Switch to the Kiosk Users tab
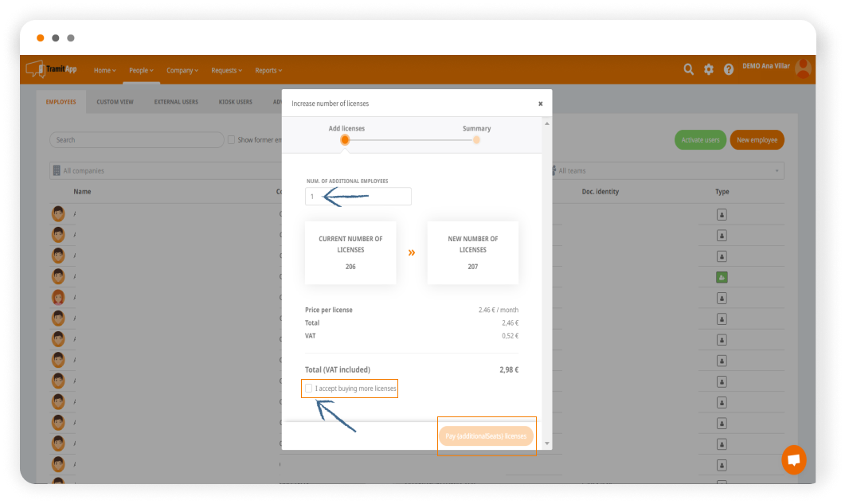This screenshot has height=504, width=845. click(x=235, y=102)
